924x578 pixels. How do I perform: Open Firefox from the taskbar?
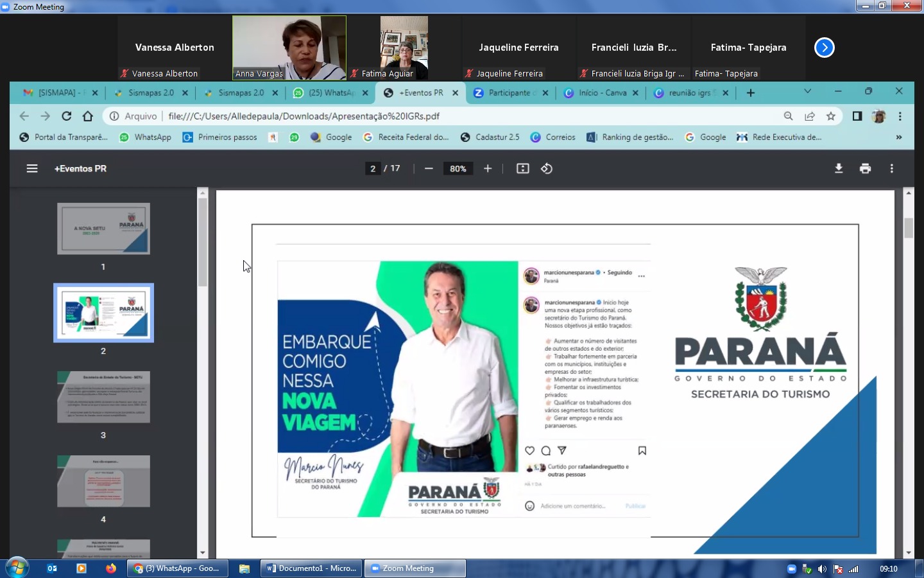tap(111, 568)
